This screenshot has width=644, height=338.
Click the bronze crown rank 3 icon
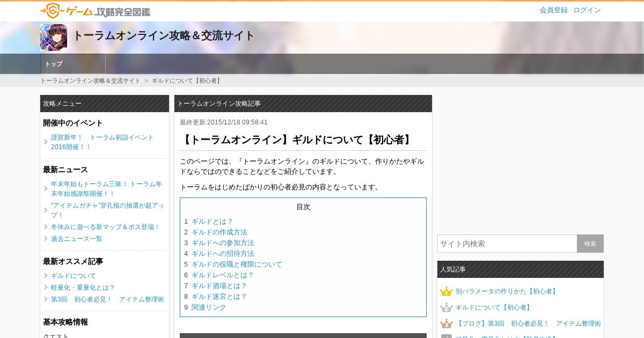coord(447,324)
